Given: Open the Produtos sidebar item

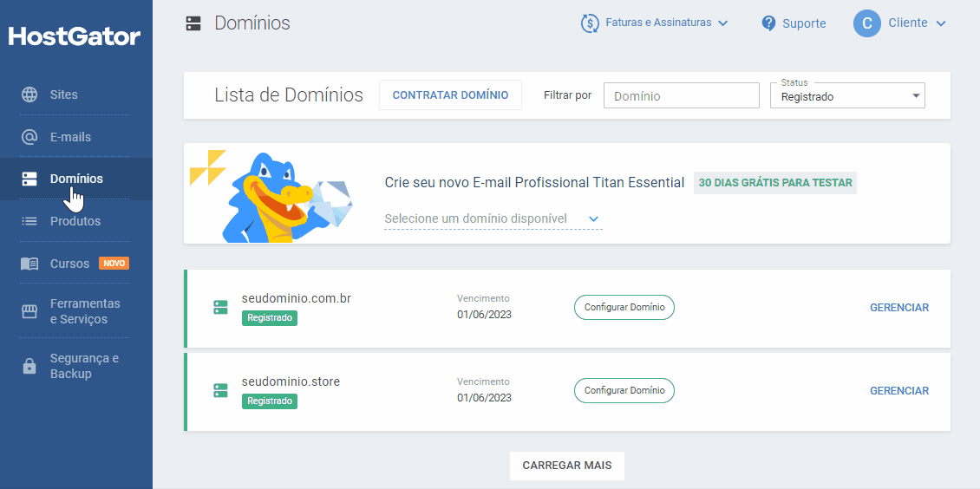Looking at the screenshot, I should (75, 221).
